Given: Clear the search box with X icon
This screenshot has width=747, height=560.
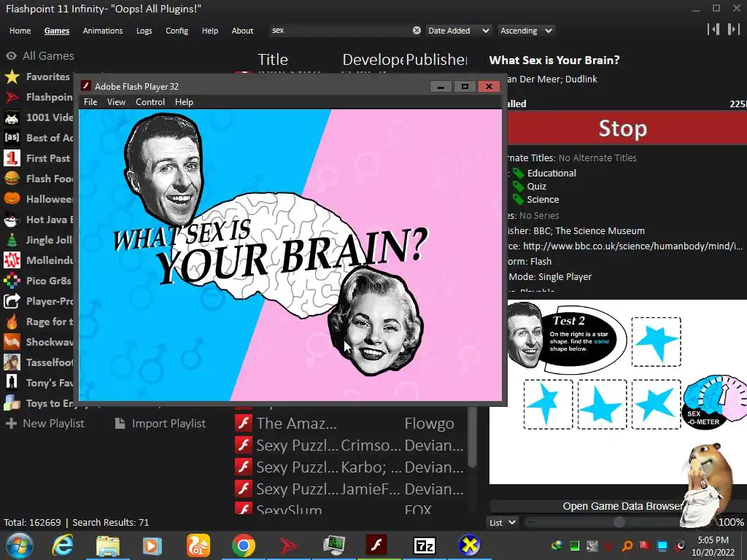Looking at the screenshot, I should (x=417, y=31).
